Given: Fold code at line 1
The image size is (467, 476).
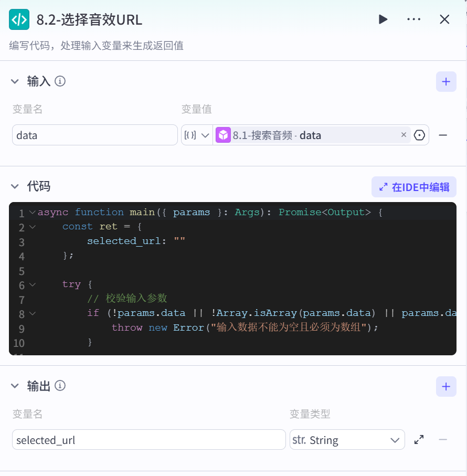Looking at the screenshot, I should pos(33,213).
